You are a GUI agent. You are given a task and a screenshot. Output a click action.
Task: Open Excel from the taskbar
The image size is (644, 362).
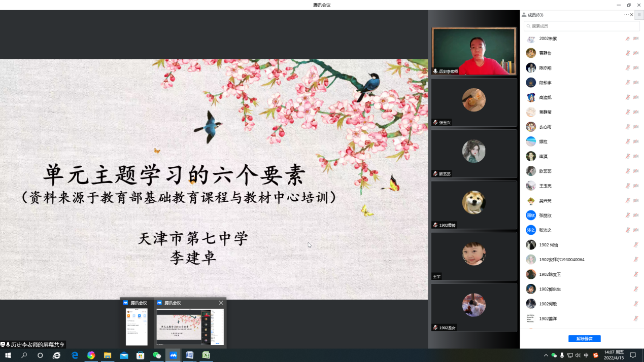pyautogui.click(x=206, y=355)
